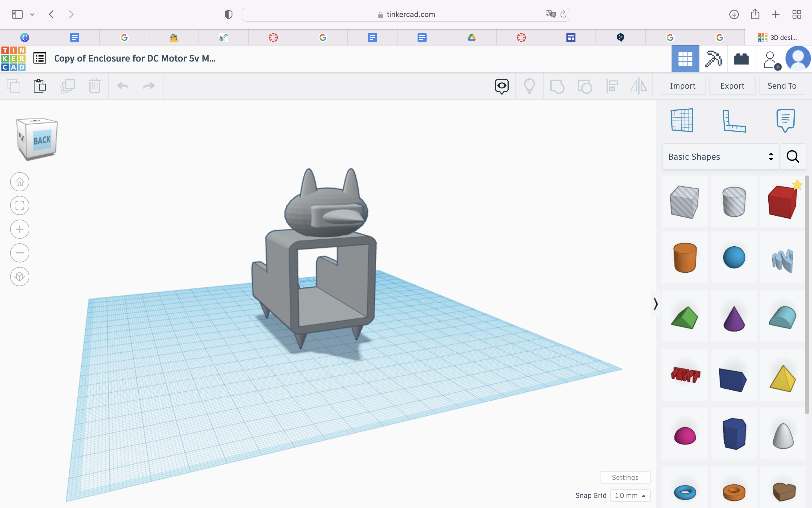812x508 pixels.
Task: Toggle the Notes visibility eye icon
Action: tap(502, 86)
